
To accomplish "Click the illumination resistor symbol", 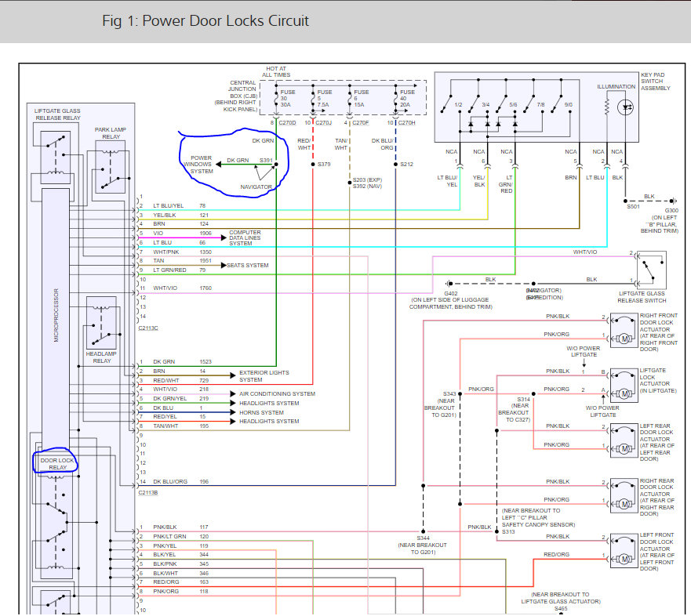I will 607,107.
